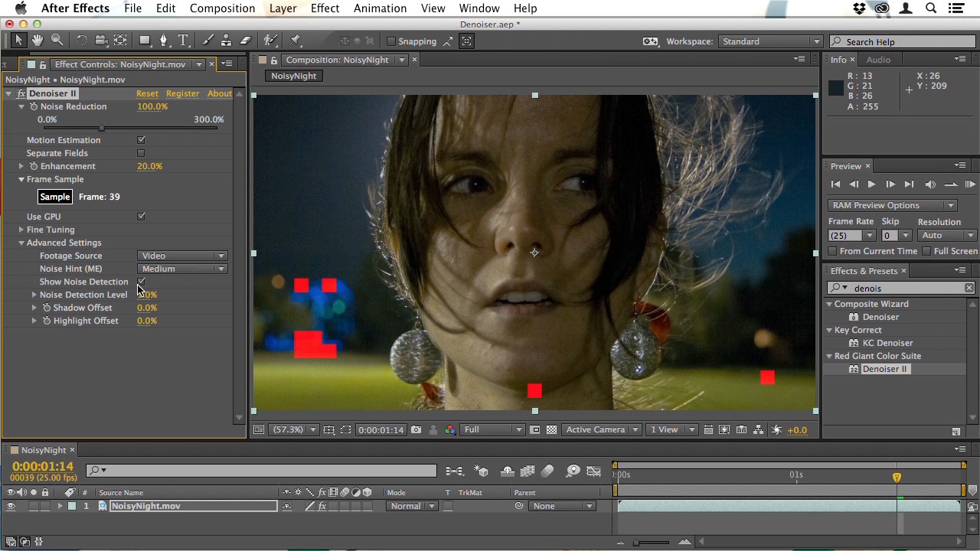Uncheck the Use GPU option
The image size is (980, 551).
[141, 217]
